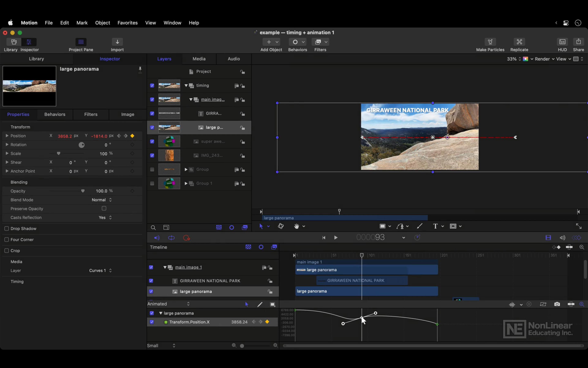588x368 pixels.
Task: Select the 3D Transform tool
Action: pyautogui.click(x=281, y=226)
